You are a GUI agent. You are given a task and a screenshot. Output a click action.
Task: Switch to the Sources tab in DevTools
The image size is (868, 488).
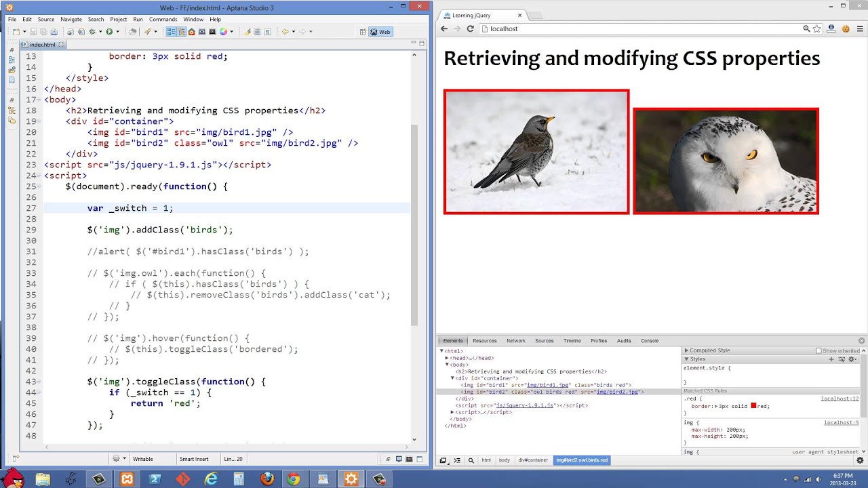tap(545, 341)
